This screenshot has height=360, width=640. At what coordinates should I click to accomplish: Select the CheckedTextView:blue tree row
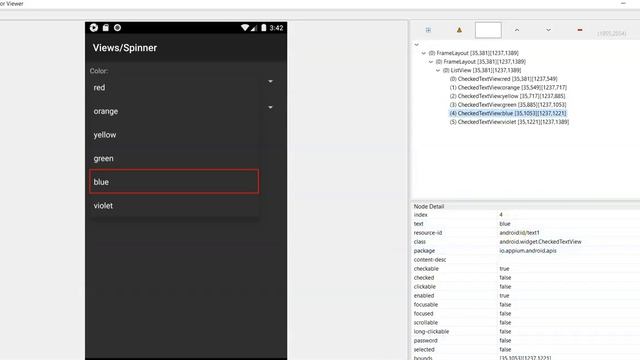pos(508,113)
